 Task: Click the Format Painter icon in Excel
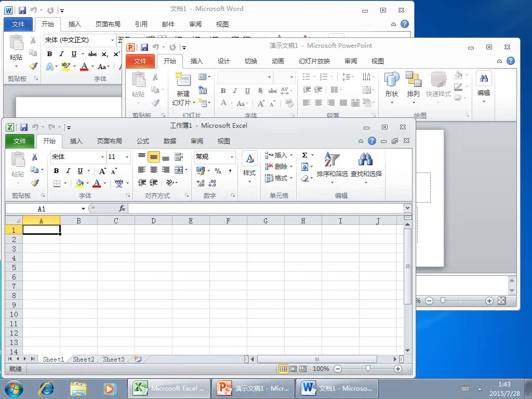[35, 182]
